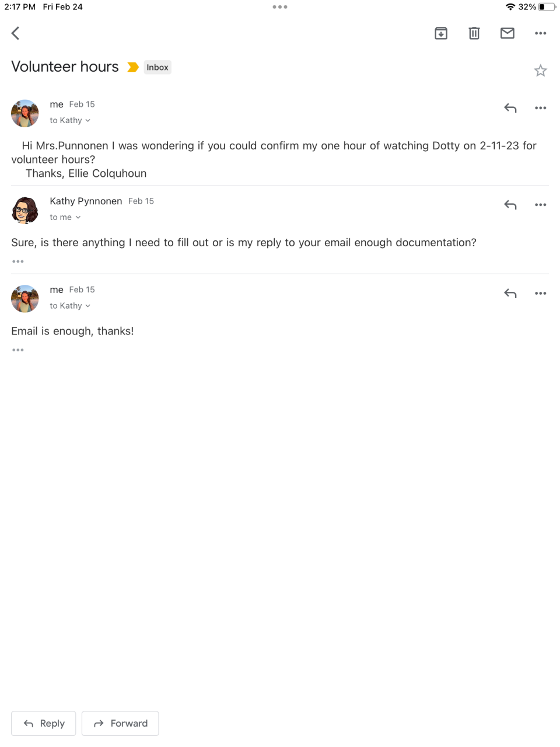Image resolution: width=560 pixels, height=747 pixels.
Task: Tap Kathy Pynnonen's avatar picture
Action: [x=25, y=210]
